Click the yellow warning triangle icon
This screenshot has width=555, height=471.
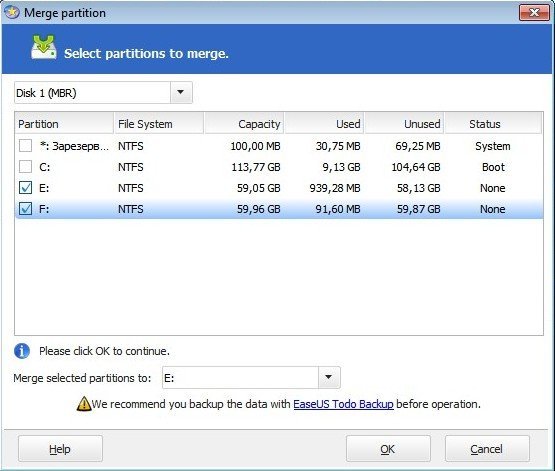click(84, 404)
